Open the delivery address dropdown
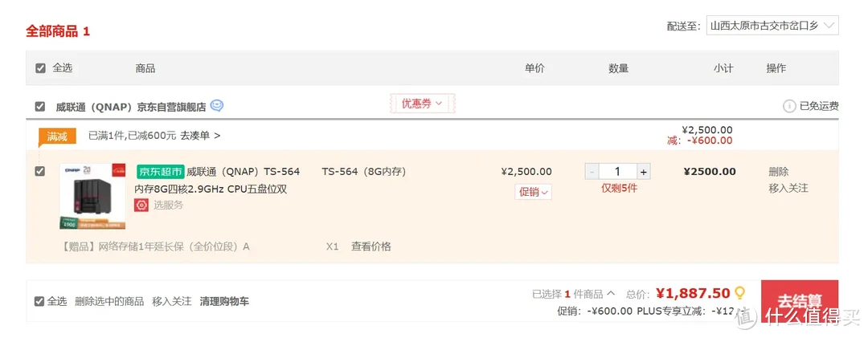 pyautogui.click(x=772, y=26)
